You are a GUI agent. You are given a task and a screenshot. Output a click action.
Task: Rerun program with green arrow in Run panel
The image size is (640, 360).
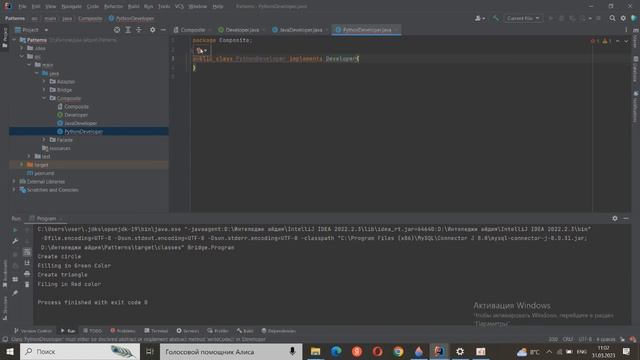click(x=15, y=230)
